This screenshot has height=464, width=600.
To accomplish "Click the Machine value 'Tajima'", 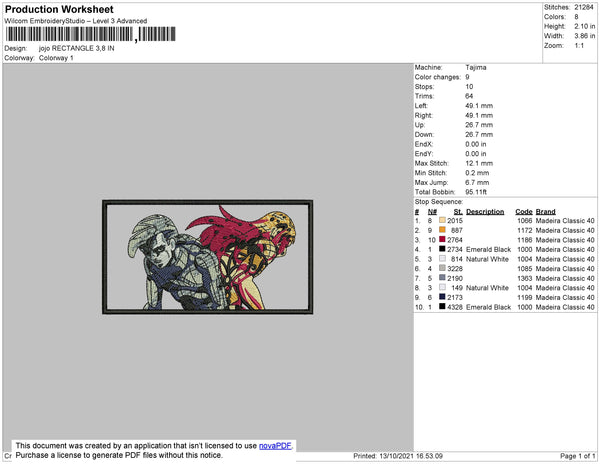I will (476, 67).
